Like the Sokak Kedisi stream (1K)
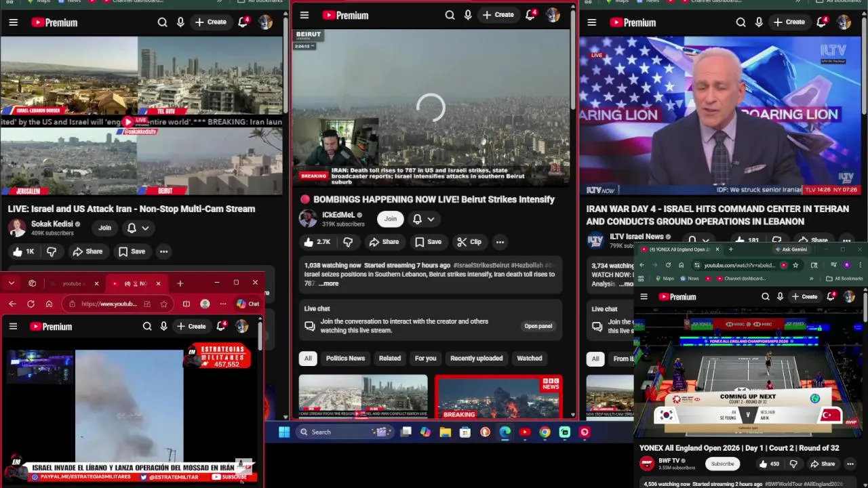Screen dimensions: 868x488 point(22,251)
